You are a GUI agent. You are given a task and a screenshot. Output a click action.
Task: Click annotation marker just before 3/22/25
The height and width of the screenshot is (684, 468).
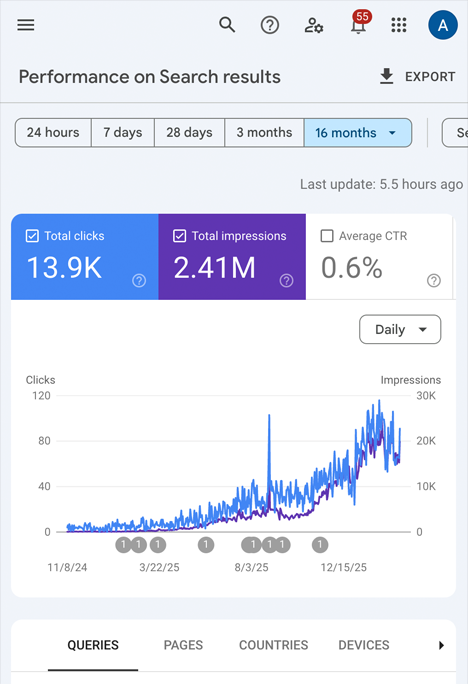(158, 545)
